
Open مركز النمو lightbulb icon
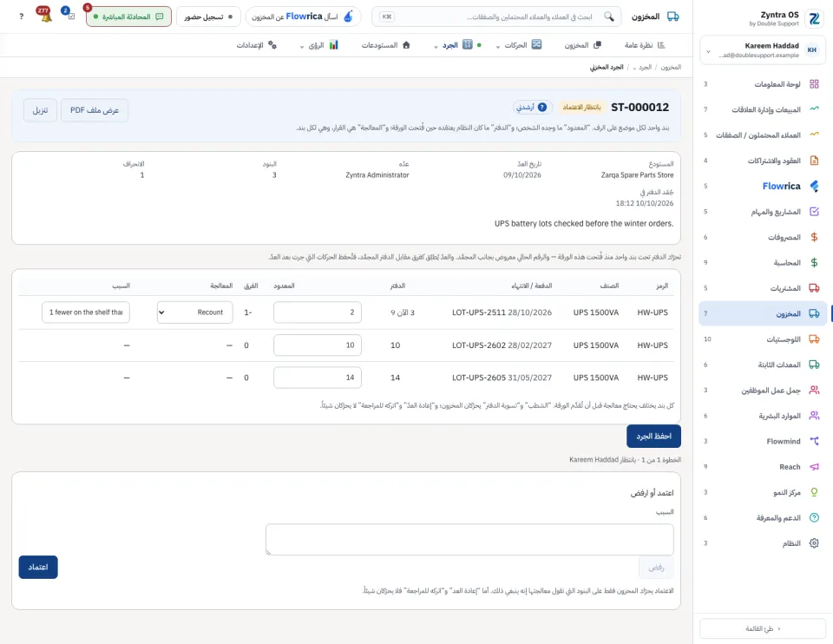[814, 492]
